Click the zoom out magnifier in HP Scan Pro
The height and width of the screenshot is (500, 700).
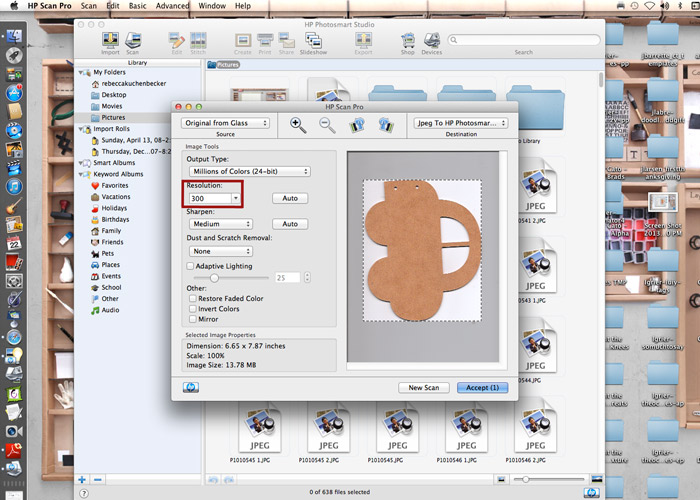tap(327, 125)
